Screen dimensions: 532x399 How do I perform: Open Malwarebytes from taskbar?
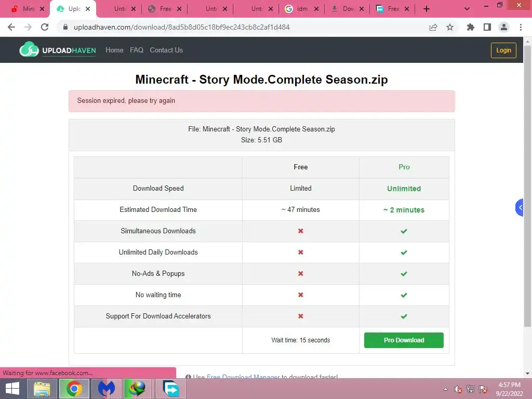pyautogui.click(x=107, y=389)
